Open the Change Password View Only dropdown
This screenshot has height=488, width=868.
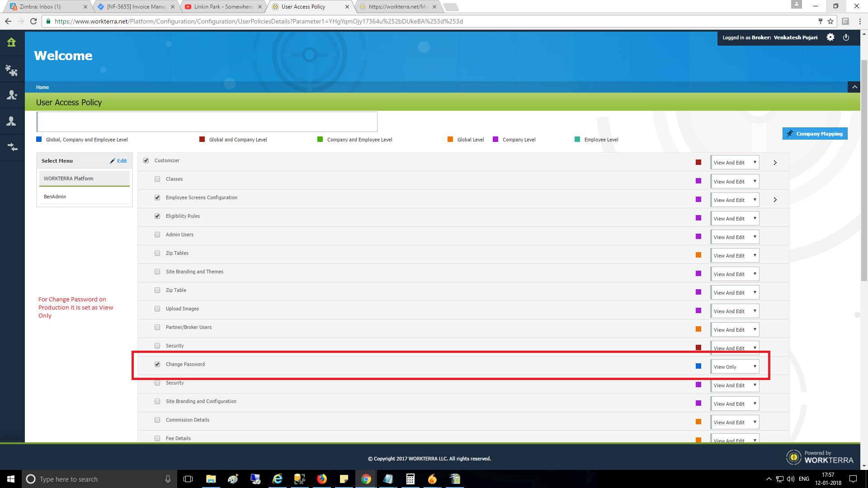tap(735, 367)
